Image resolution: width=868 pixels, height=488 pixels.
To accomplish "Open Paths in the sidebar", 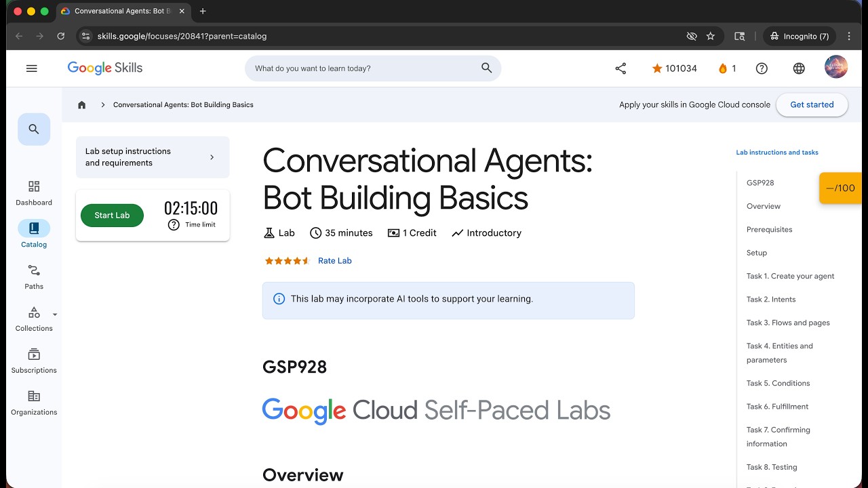I will coord(34,277).
